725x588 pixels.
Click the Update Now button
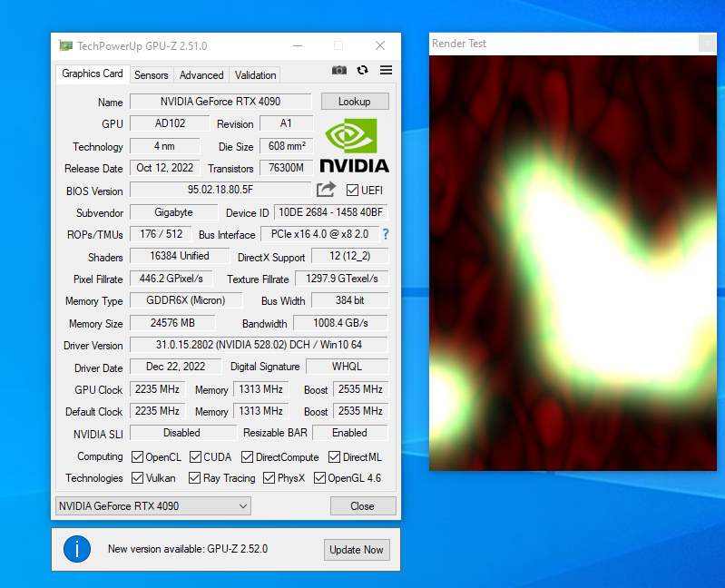tap(357, 550)
